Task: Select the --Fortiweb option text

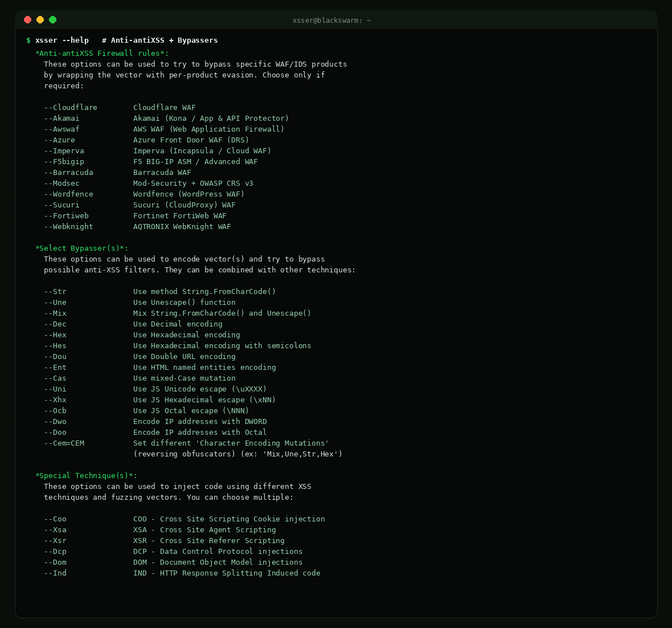Action: 67,216
